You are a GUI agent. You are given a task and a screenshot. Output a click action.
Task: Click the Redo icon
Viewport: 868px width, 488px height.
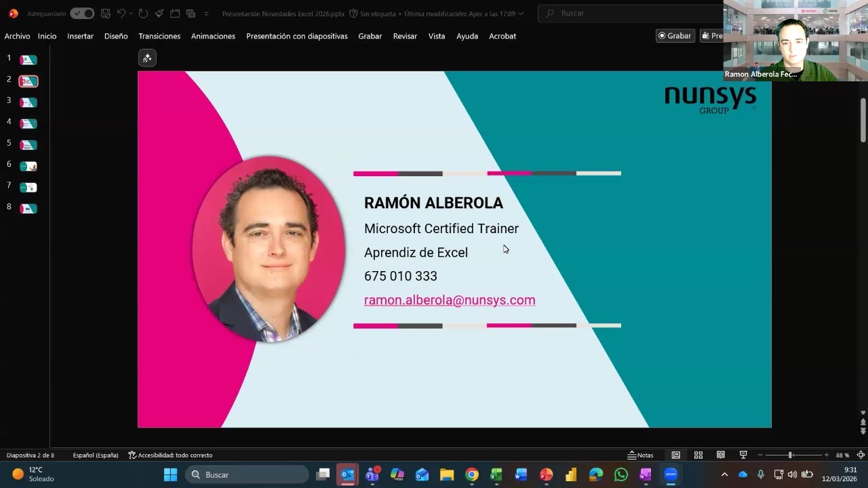pos(142,14)
